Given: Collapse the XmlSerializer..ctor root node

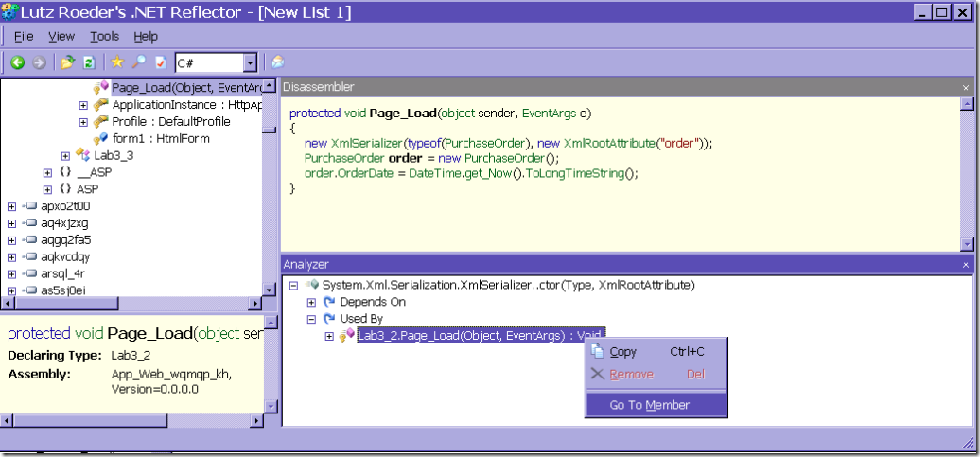Looking at the screenshot, I should click(x=294, y=285).
